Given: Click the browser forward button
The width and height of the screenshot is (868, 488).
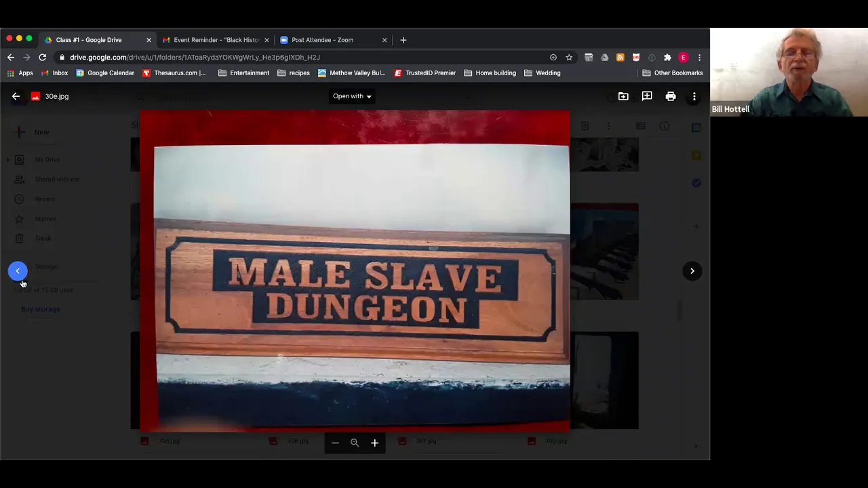Looking at the screenshot, I should pyautogui.click(x=26, y=58).
